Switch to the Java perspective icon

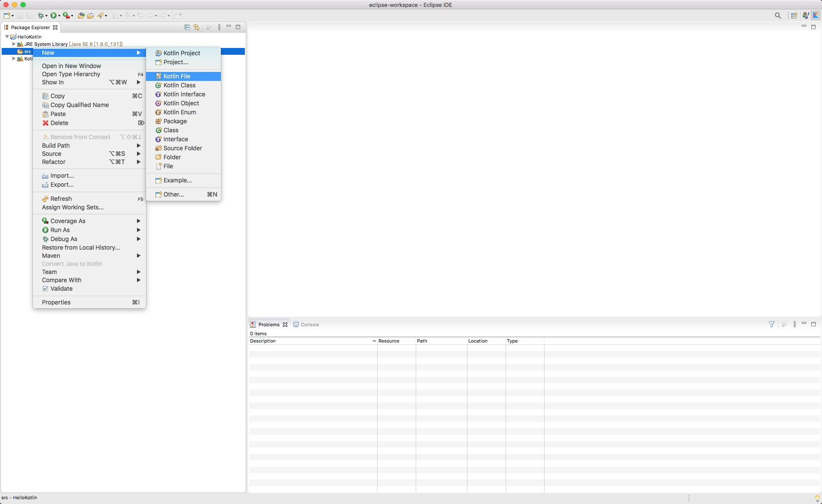pos(806,15)
